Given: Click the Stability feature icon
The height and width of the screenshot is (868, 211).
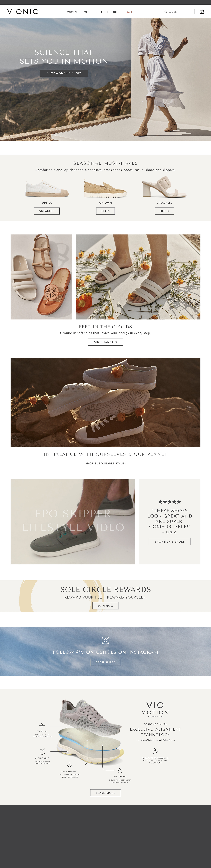Looking at the screenshot, I should pyautogui.click(x=42, y=726).
